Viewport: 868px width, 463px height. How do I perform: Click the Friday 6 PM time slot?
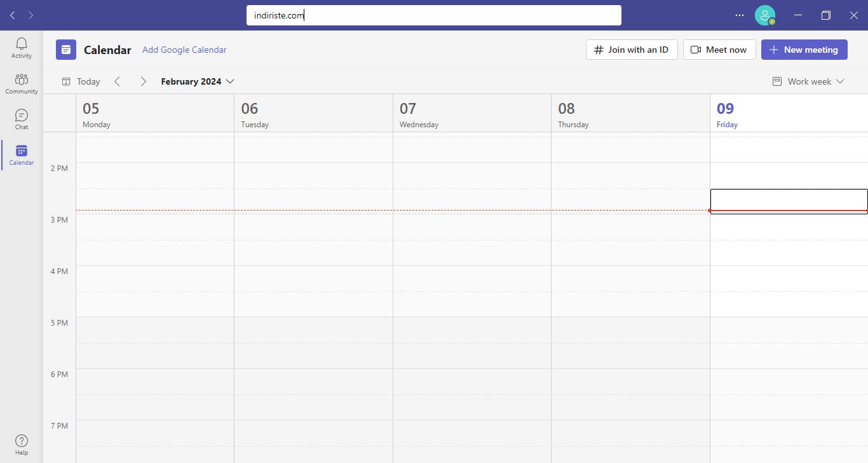pos(789,382)
